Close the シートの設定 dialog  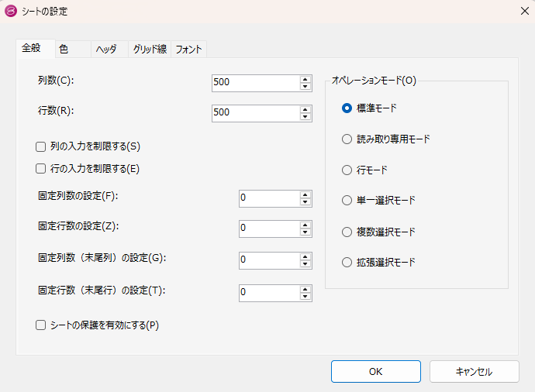tap(525, 11)
